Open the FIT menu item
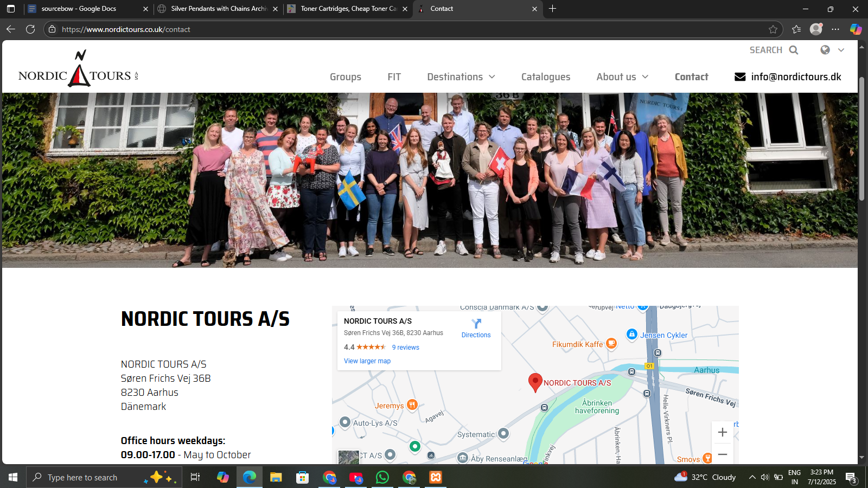Viewport: 868px width, 488px height. tap(394, 77)
